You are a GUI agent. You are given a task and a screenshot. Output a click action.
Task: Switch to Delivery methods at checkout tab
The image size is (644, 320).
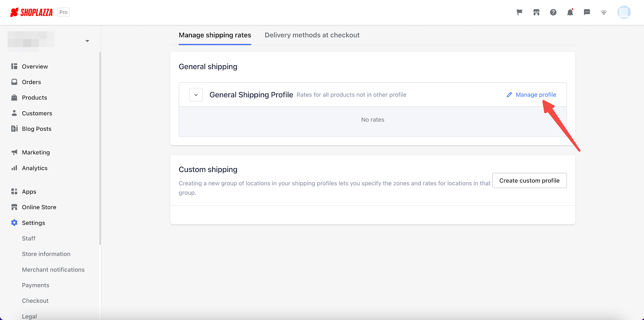[x=312, y=35]
